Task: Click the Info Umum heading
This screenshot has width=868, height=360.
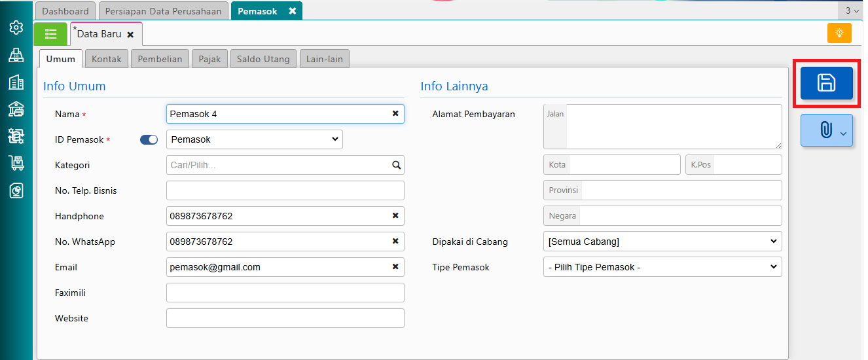Action: pos(75,86)
